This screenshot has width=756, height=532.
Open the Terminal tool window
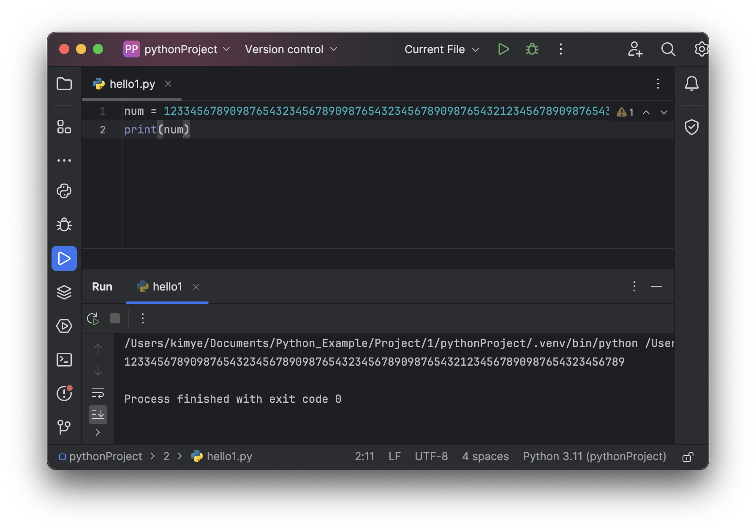[x=64, y=360]
